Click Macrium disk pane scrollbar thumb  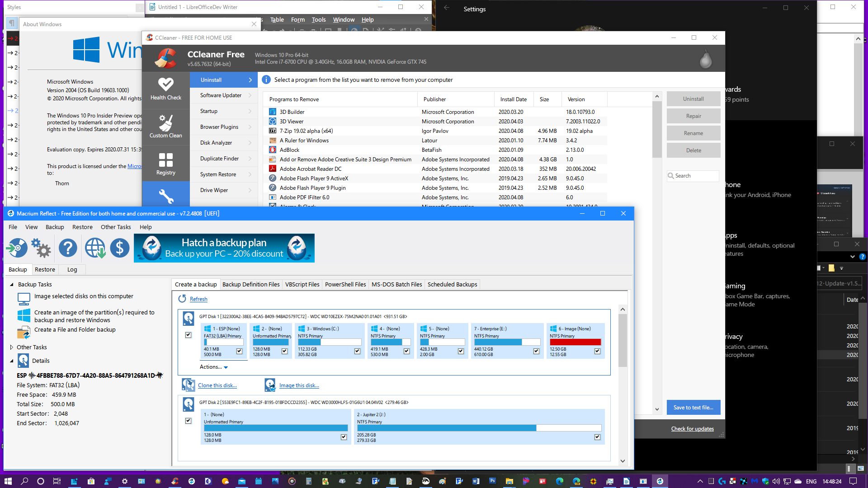point(623,340)
